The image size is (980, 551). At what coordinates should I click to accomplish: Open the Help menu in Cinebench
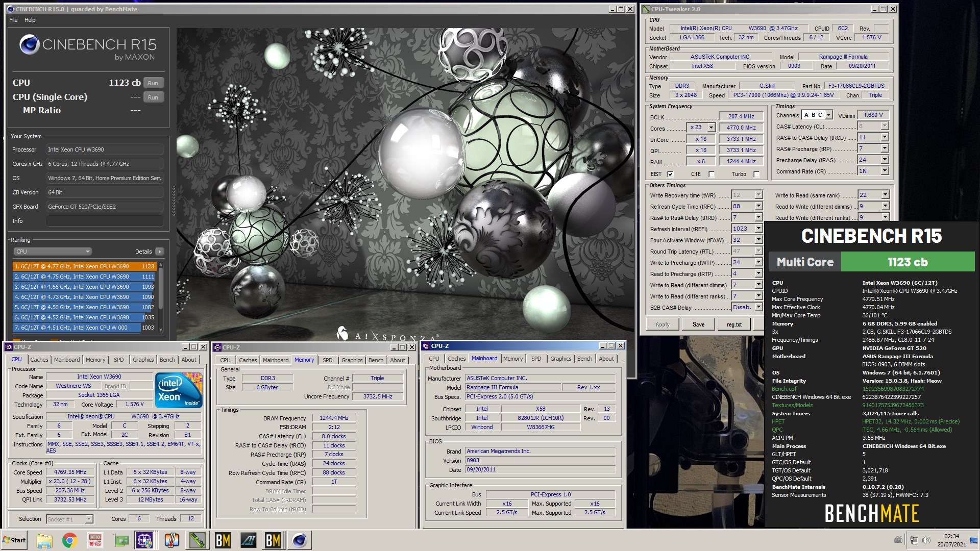pyautogui.click(x=30, y=20)
